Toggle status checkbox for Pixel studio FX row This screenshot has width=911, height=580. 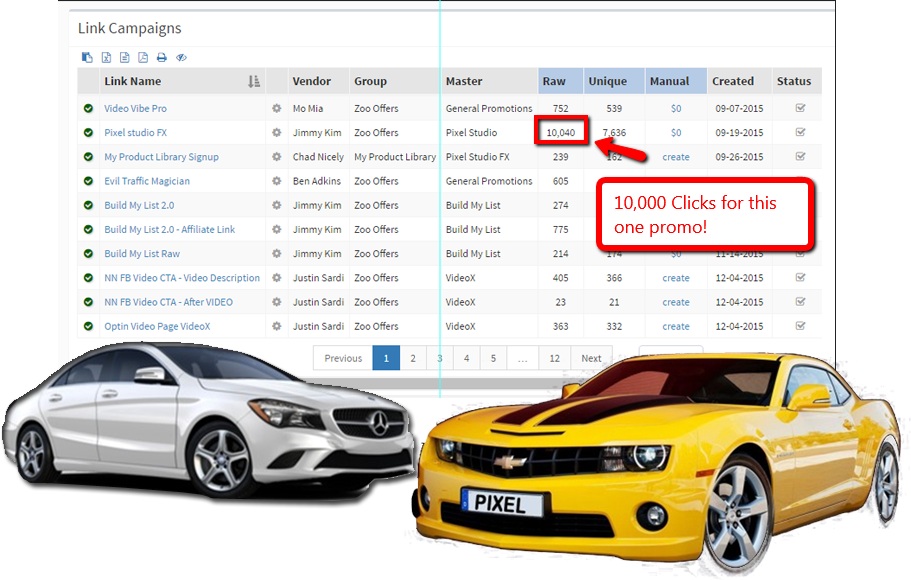(x=800, y=132)
